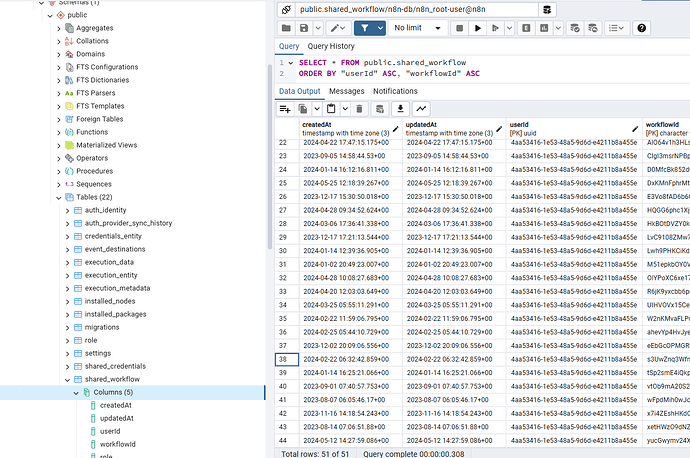This screenshot has height=458, width=690.
Task: Click the Paste clipboard icon
Action: click(331, 109)
